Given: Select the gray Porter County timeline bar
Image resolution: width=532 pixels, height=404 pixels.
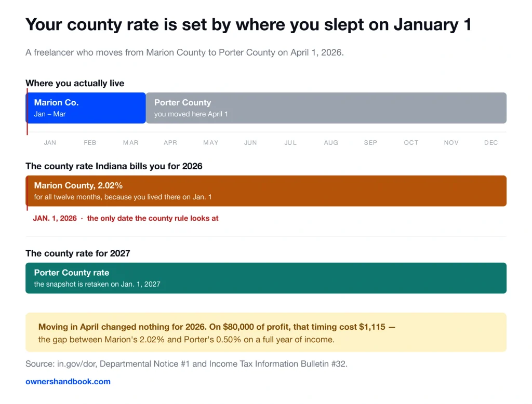Looking at the screenshot, I should pos(326,108).
